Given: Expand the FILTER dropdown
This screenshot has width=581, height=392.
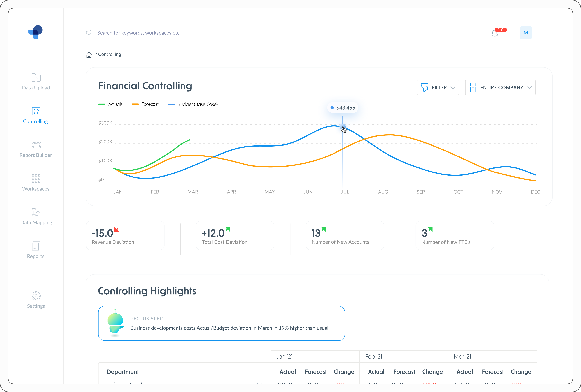Looking at the screenshot, I should 438,88.
